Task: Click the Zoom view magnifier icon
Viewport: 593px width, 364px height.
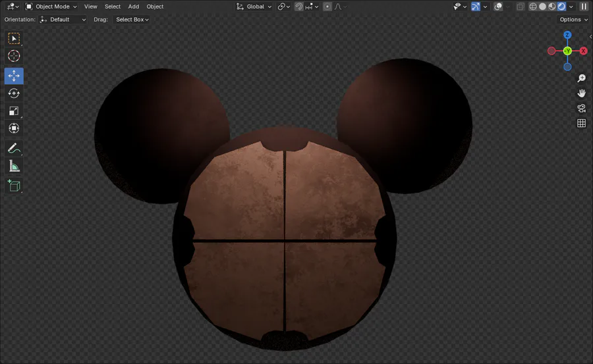Action: coord(581,78)
